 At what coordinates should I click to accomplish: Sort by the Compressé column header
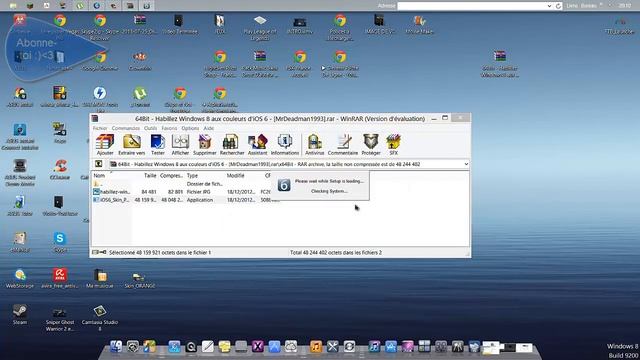point(171,176)
